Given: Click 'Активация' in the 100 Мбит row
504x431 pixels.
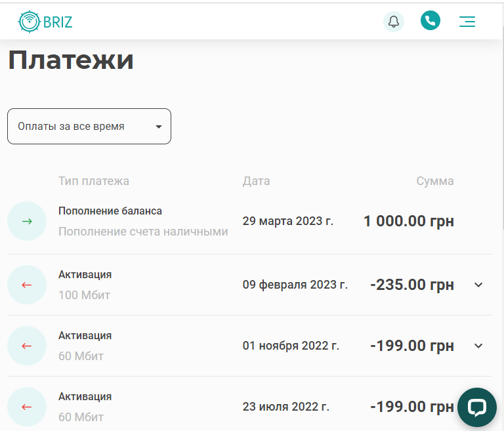Looking at the screenshot, I should (85, 275).
